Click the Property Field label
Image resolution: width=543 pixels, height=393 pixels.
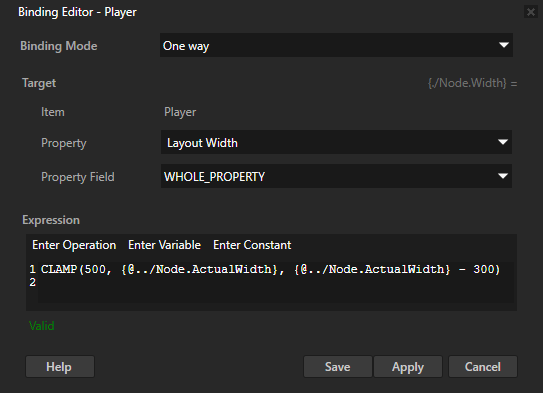click(x=78, y=177)
